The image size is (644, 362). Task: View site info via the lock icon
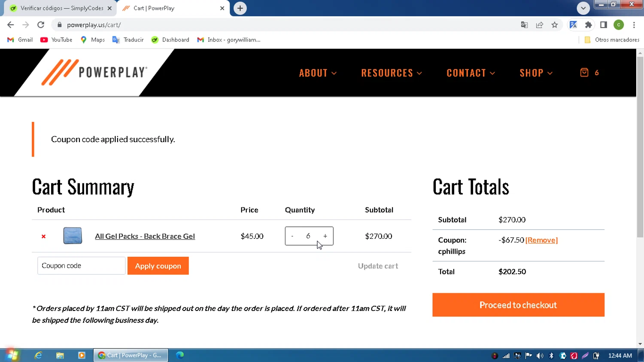tap(60, 25)
